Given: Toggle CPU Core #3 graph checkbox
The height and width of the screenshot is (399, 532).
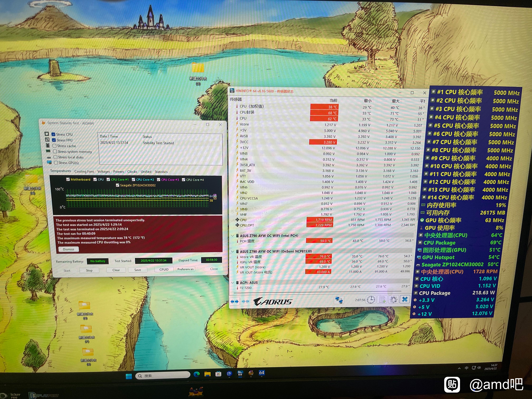Looking at the screenshot, I should [158, 180].
